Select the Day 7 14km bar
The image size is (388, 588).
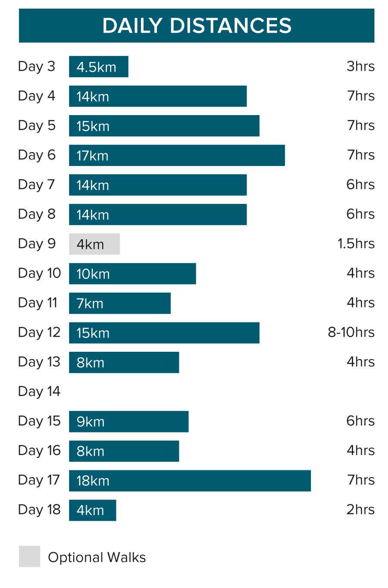coord(158,185)
